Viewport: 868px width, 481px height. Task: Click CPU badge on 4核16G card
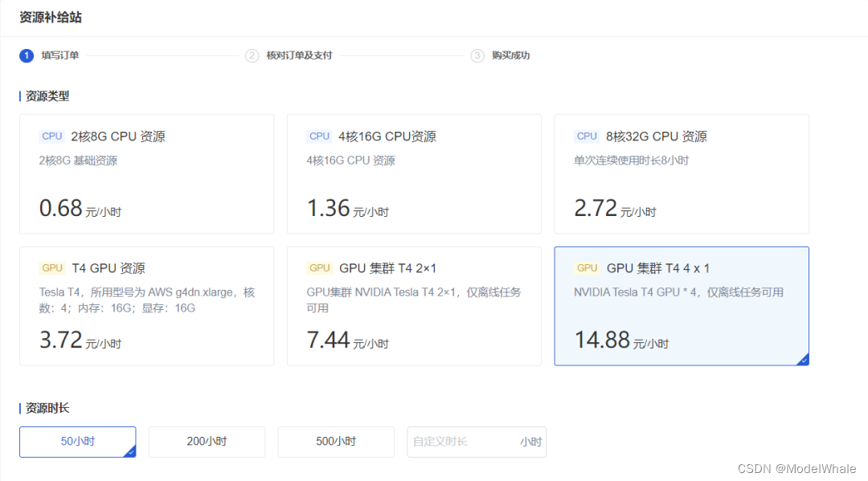pyautogui.click(x=319, y=137)
